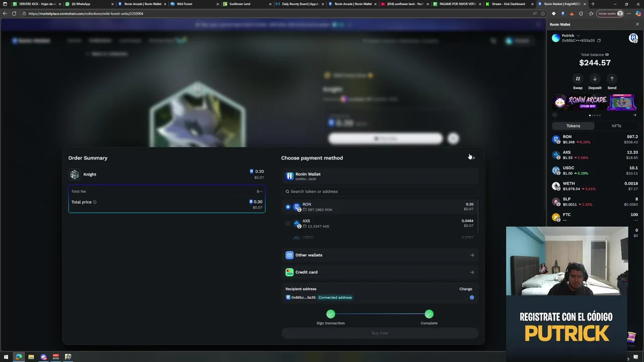Go to next wallet banner arrow
644x362 pixels.
(x=634, y=115)
